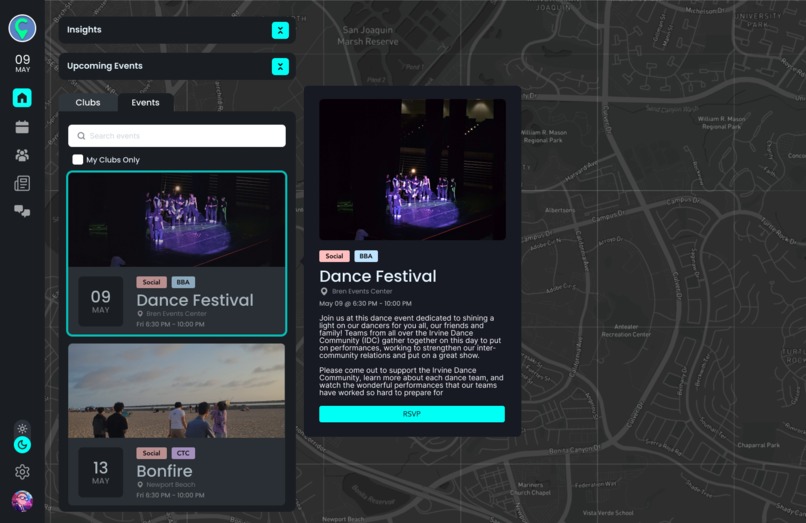Viewport: 806px width, 523px height.
Task: Open the news feed sidebar icon
Action: pyautogui.click(x=22, y=183)
